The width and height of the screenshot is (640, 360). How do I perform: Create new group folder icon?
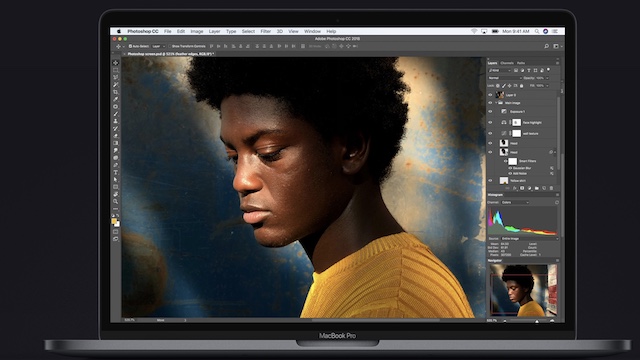(536, 188)
